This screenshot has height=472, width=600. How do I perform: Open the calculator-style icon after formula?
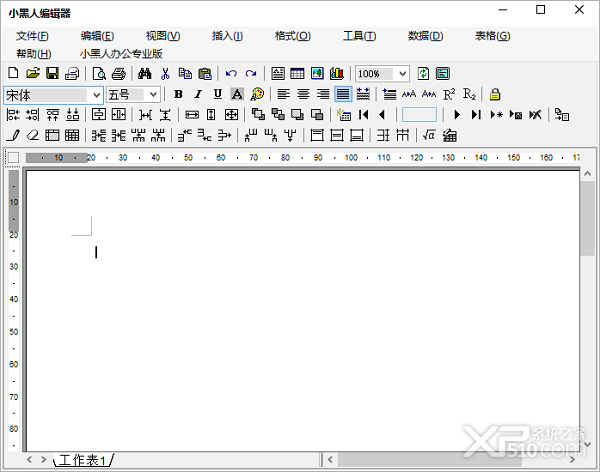click(450, 135)
